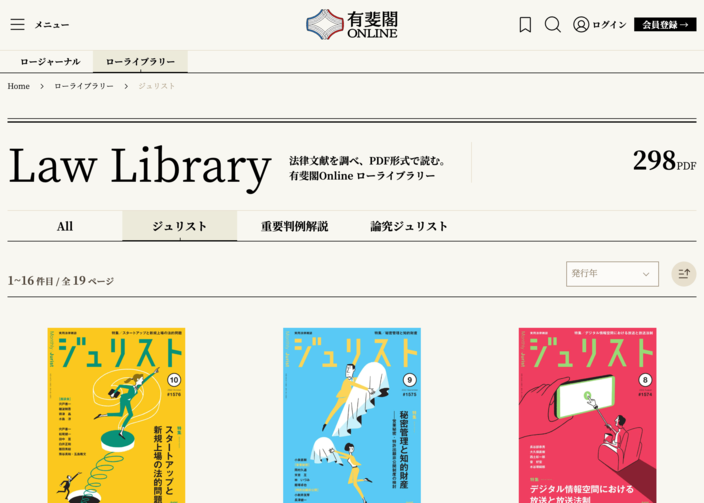Click the user account icon
This screenshot has width=704, height=503.
(x=581, y=24)
